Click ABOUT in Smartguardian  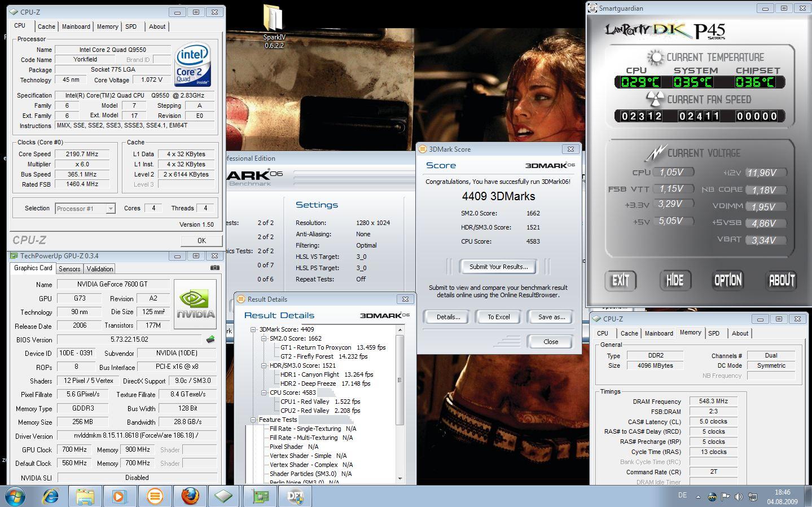click(x=782, y=280)
